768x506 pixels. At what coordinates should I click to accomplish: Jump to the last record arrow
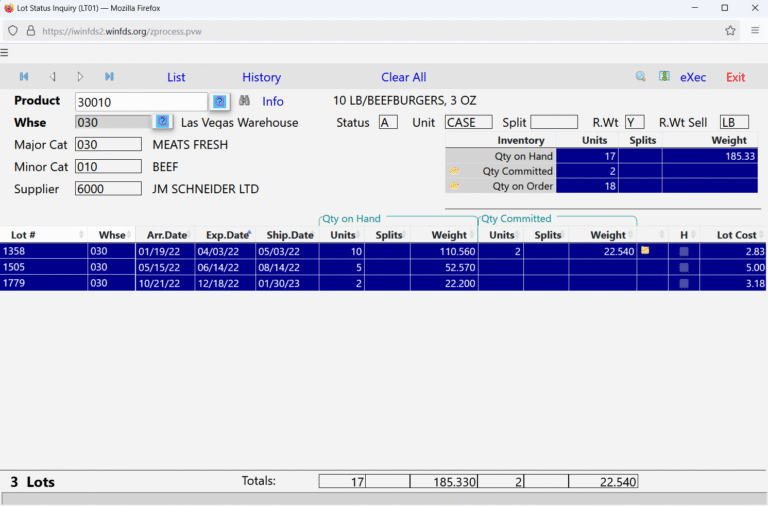(109, 77)
